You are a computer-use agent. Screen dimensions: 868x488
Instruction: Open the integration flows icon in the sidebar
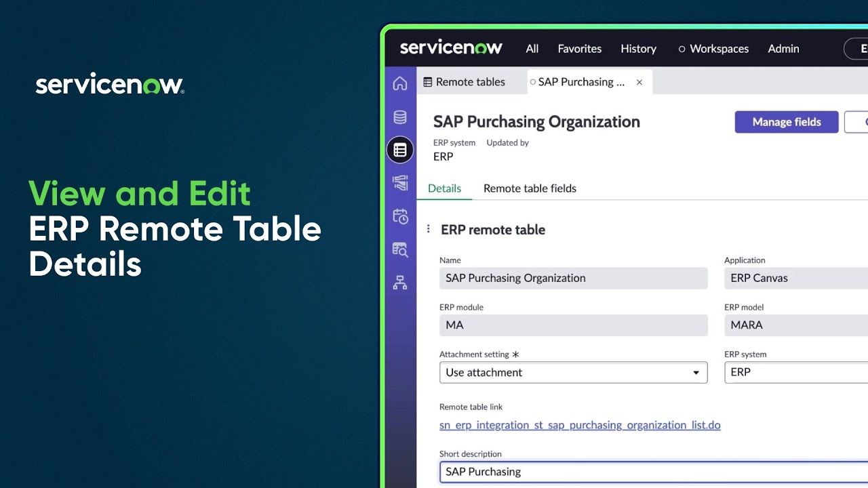point(400,183)
